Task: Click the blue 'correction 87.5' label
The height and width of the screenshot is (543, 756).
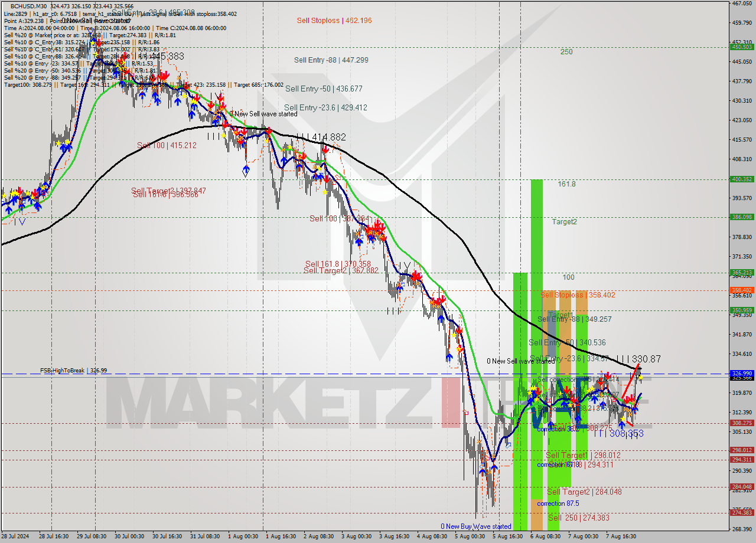Action: pyautogui.click(x=558, y=503)
